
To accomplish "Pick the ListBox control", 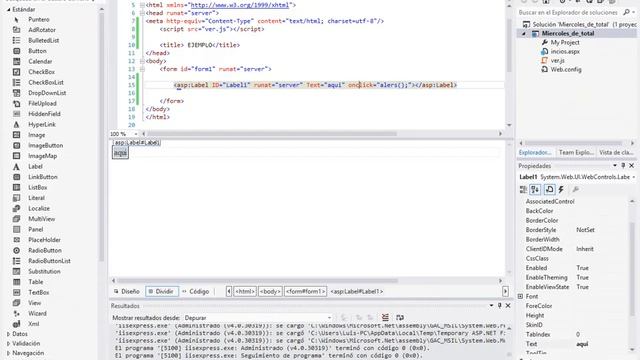I will (x=38, y=188).
